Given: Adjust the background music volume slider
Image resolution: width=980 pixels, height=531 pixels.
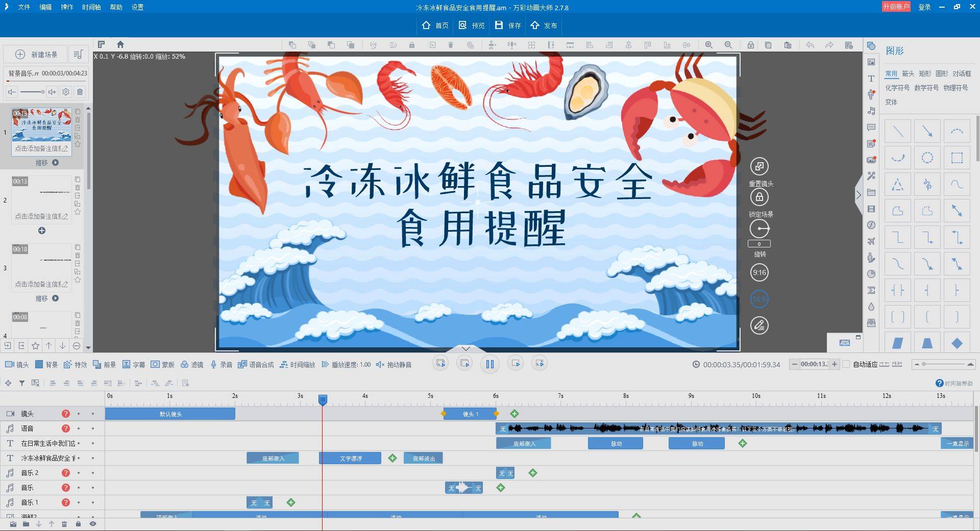Looking at the screenshot, I should pyautogui.click(x=32, y=92).
